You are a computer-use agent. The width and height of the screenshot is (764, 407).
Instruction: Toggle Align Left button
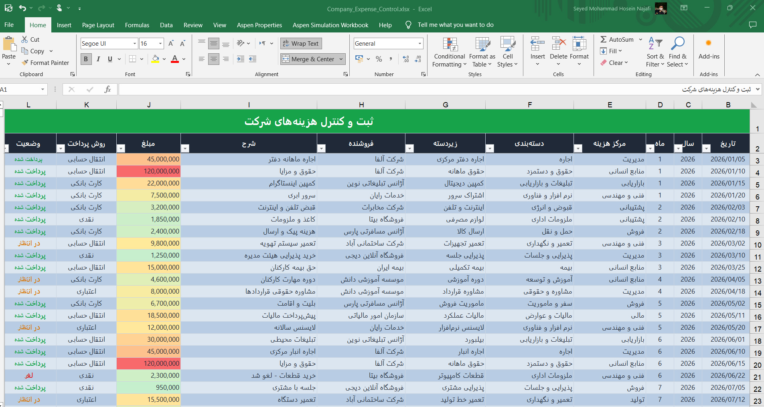coord(202,59)
